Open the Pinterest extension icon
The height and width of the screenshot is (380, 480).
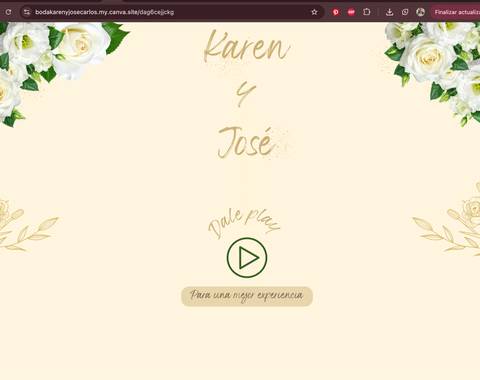pos(336,12)
